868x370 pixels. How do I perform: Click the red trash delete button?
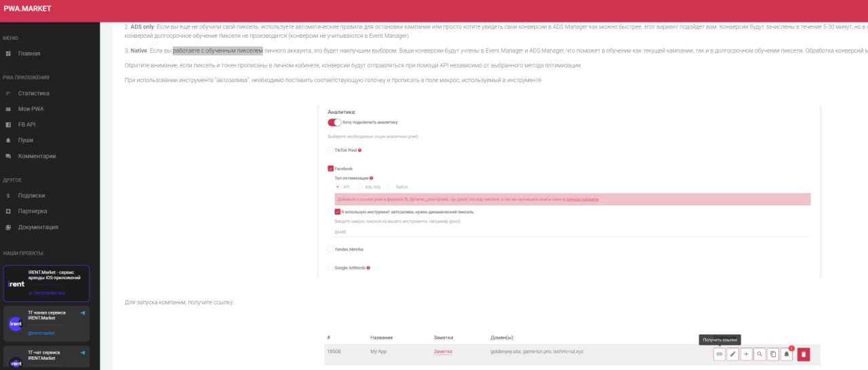pos(804,354)
